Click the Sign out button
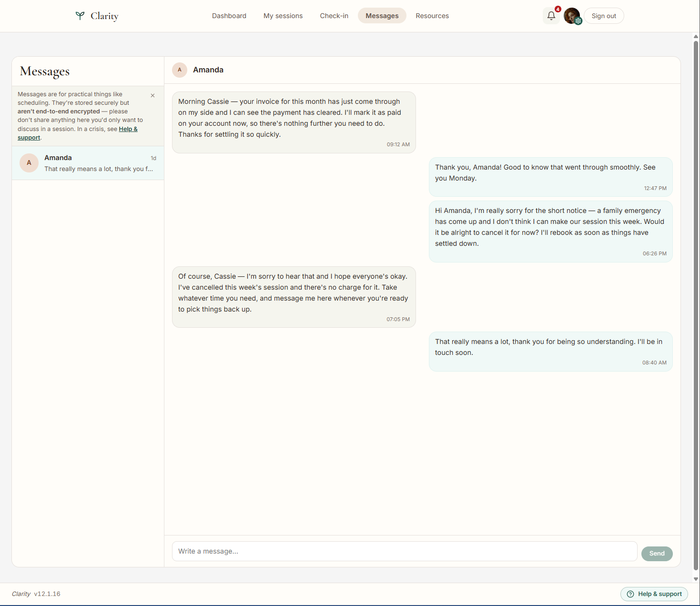This screenshot has width=700, height=606. point(604,16)
